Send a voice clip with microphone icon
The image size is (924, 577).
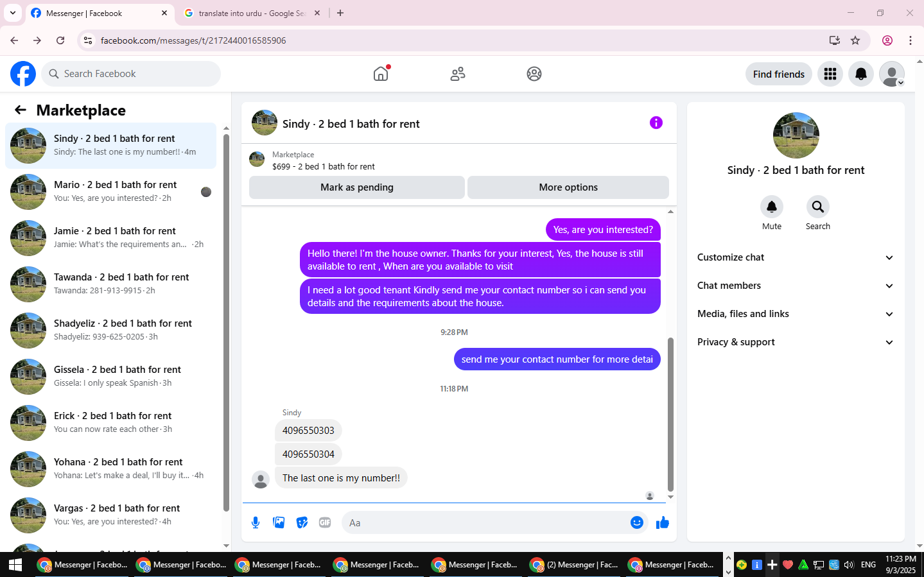pyautogui.click(x=256, y=522)
